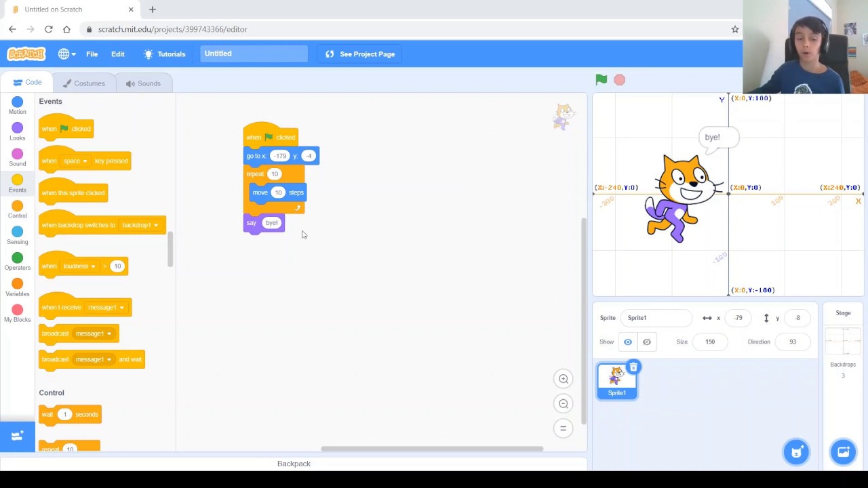Open the language globe menu
The height and width of the screenshot is (488, 868).
pos(66,54)
